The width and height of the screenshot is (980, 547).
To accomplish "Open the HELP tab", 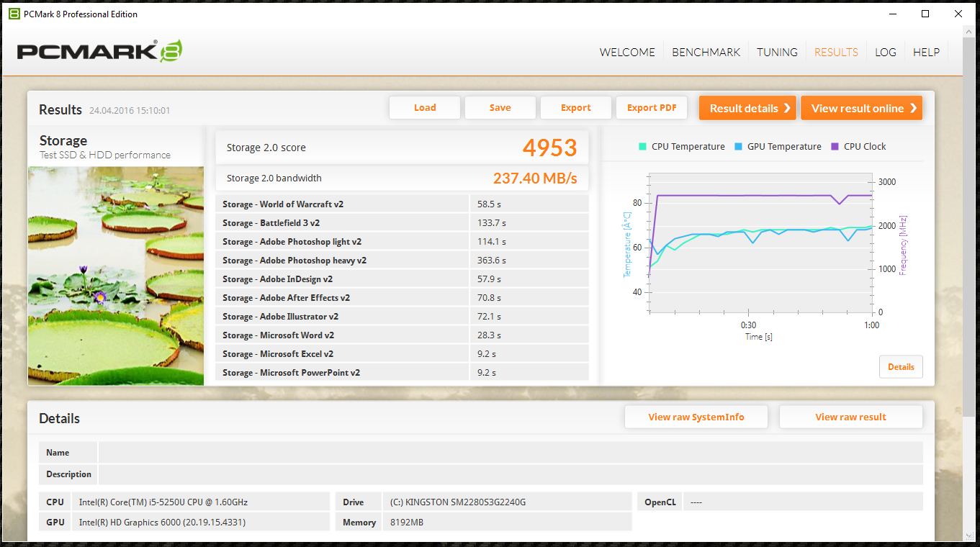I will click(x=926, y=52).
